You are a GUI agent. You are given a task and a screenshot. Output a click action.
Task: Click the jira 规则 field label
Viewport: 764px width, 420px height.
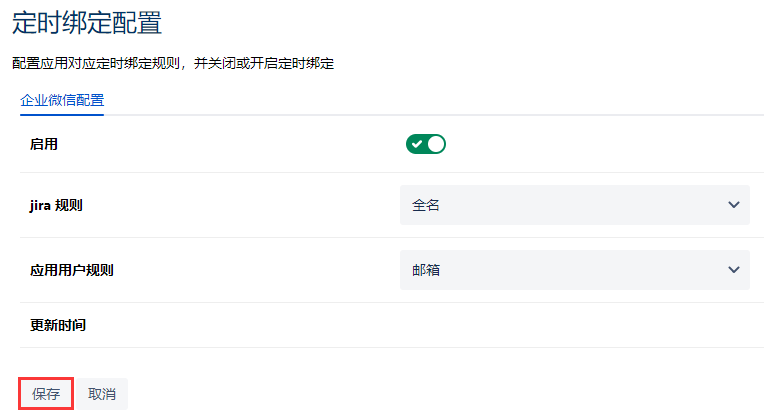tap(56, 205)
